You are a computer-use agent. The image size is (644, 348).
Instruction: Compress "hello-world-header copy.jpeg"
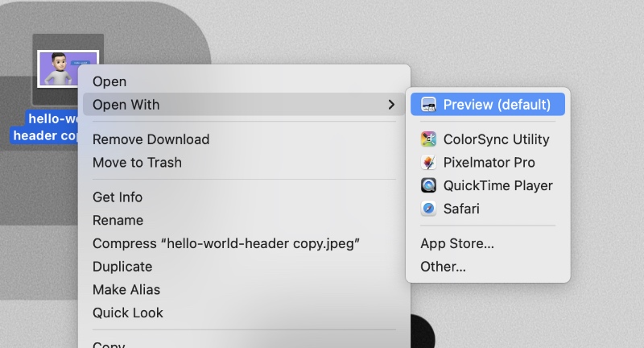[225, 244]
